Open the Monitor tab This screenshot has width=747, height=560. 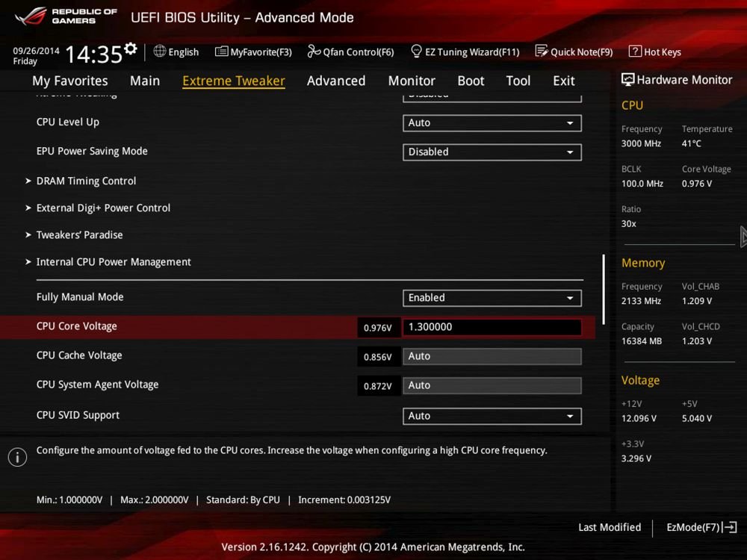pos(412,81)
